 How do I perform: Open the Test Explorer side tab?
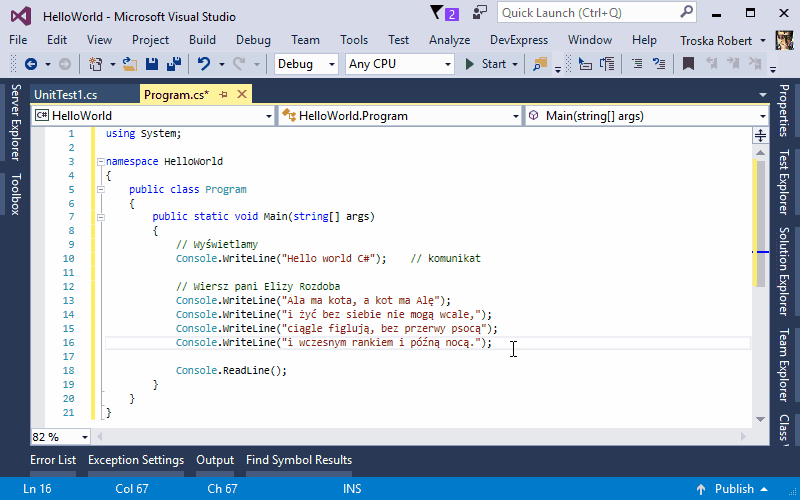tap(784, 182)
